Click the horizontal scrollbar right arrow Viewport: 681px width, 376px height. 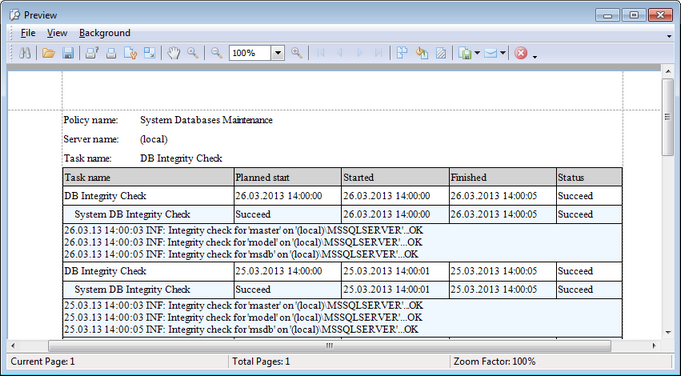654,346
